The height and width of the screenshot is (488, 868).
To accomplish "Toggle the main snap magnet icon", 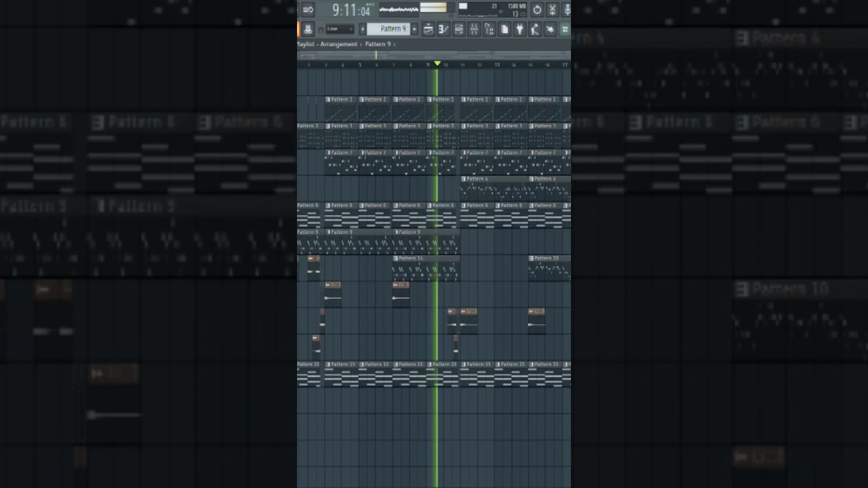I will pos(321,30).
